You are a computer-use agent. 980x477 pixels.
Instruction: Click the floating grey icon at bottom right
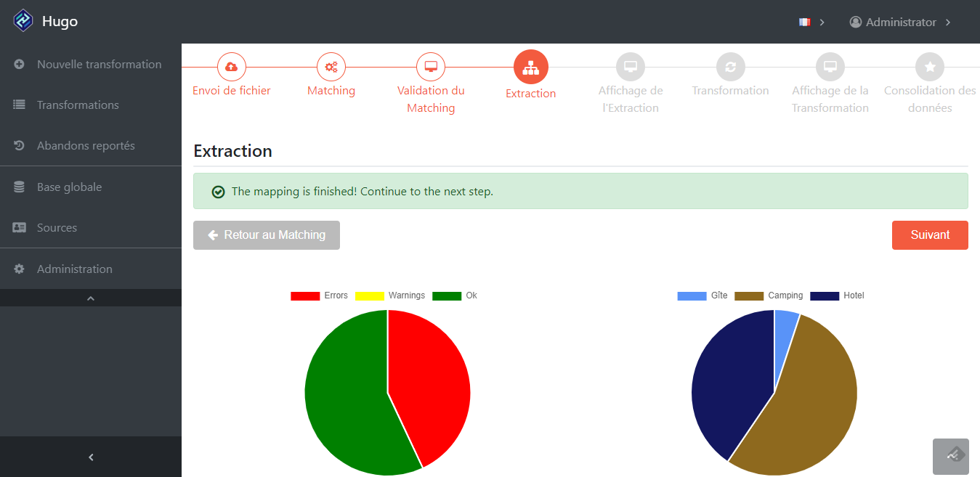(951, 457)
